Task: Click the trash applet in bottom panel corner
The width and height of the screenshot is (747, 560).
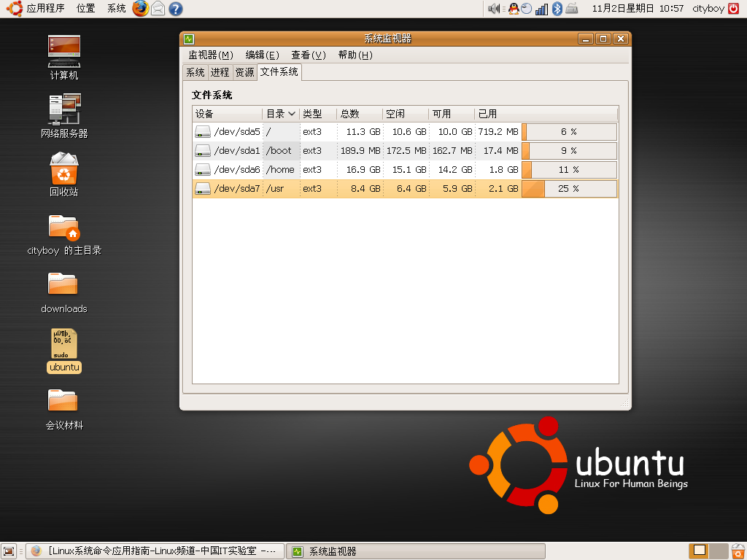Action: coord(738,551)
